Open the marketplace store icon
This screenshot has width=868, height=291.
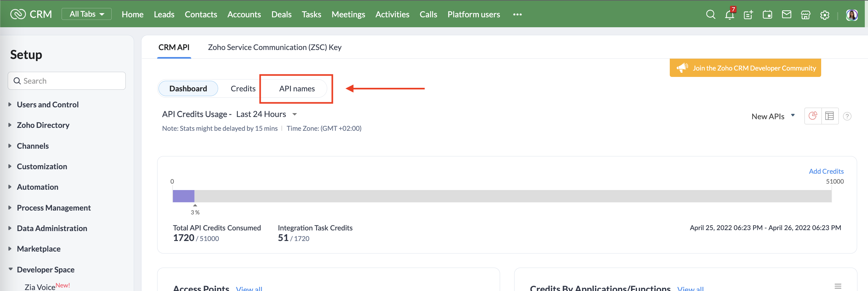pos(805,14)
